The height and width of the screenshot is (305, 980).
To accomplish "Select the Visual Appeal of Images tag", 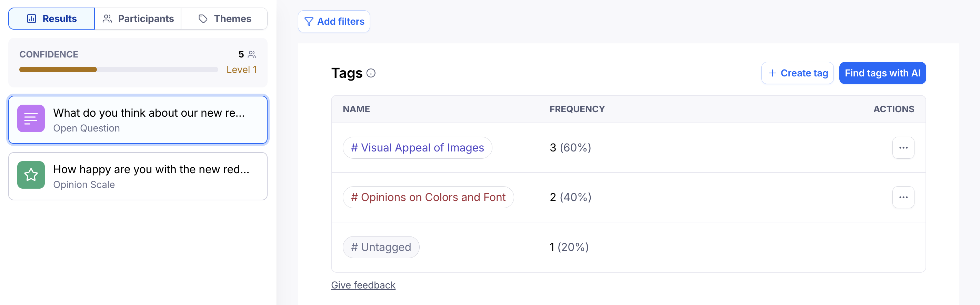I will pos(417,148).
